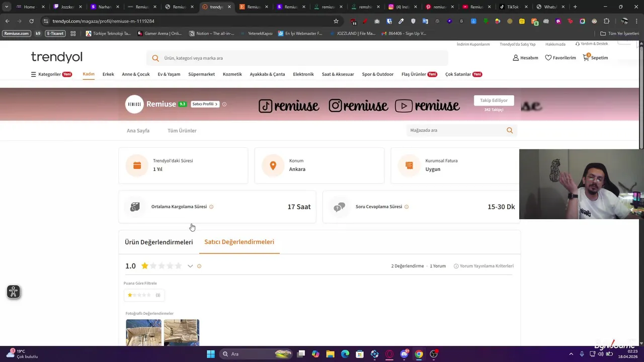Open Hakkımızda link
This screenshot has height=362, width=644.
[555, 44]
